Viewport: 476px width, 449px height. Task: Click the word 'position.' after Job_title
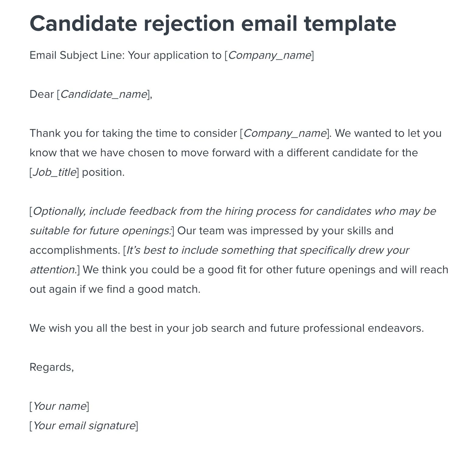103,172
